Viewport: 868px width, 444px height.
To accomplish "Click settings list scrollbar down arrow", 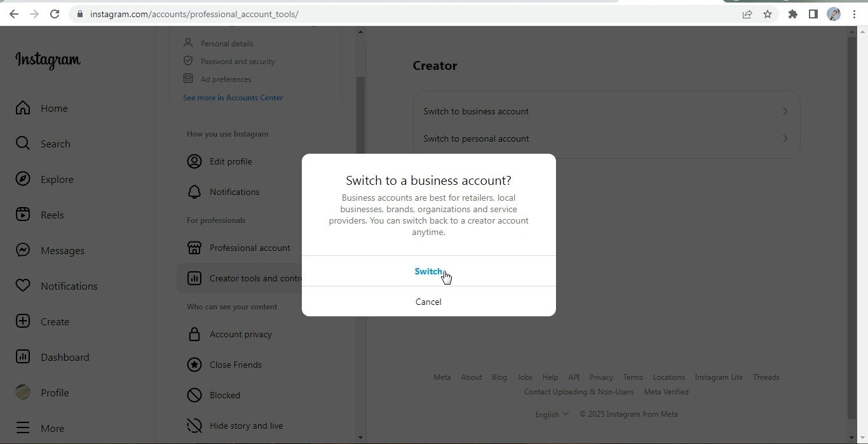I will tap(360, 437).
